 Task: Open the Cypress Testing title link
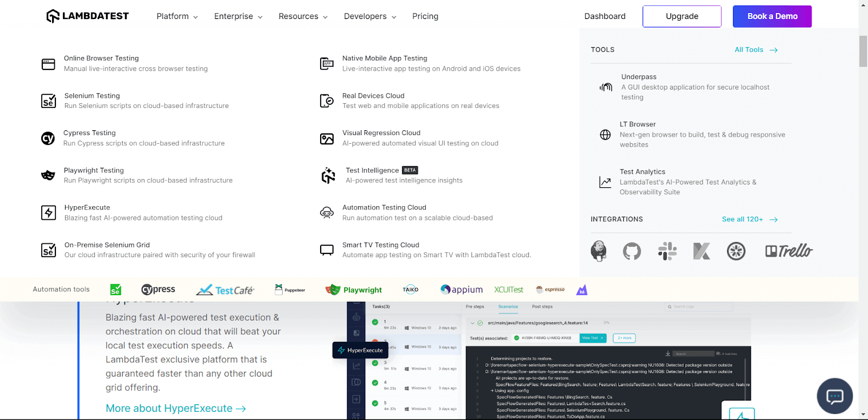[90, 133]
